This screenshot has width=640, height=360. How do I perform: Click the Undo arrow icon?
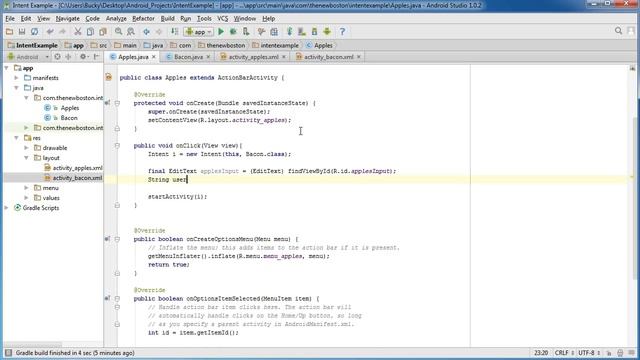point(50,31)
